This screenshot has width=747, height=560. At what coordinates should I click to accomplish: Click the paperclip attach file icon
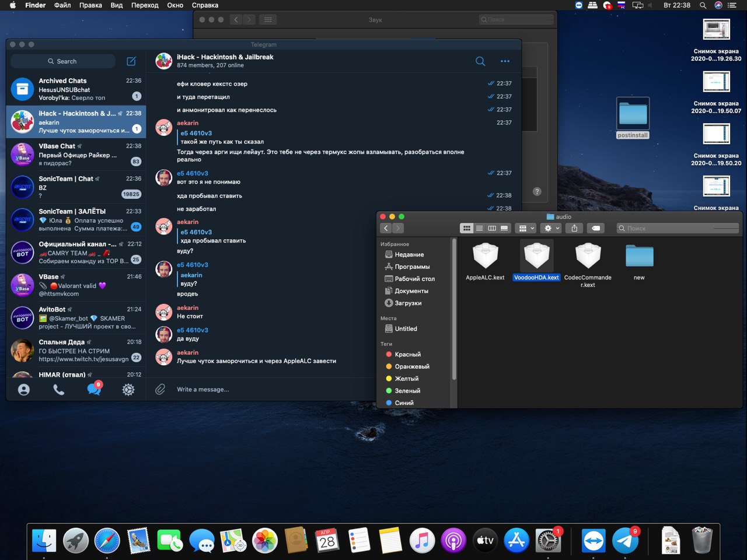tap(160, 389)
